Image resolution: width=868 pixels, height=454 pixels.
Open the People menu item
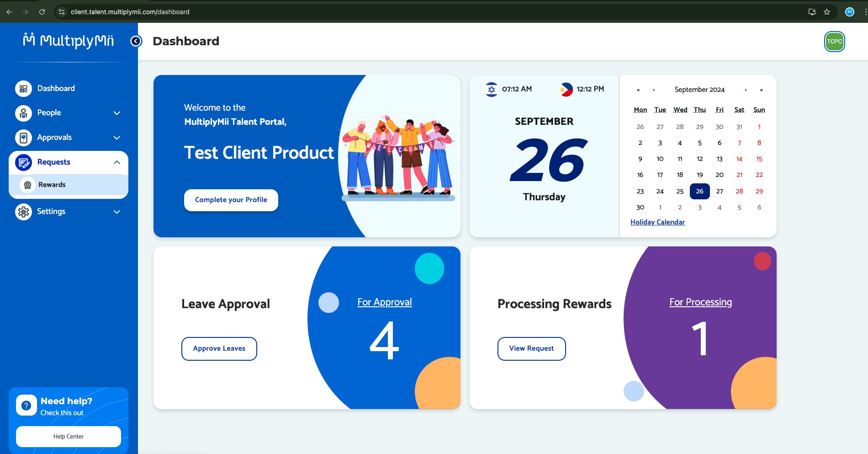click(49, 112)
